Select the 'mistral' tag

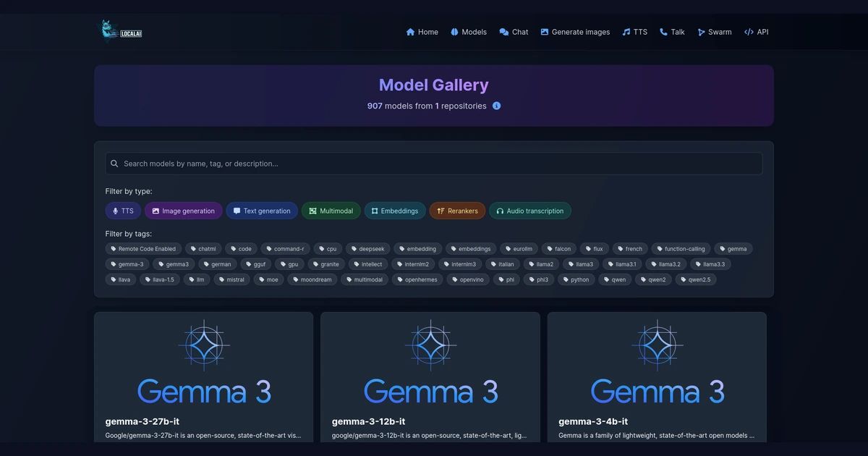(x=231, y=279)
